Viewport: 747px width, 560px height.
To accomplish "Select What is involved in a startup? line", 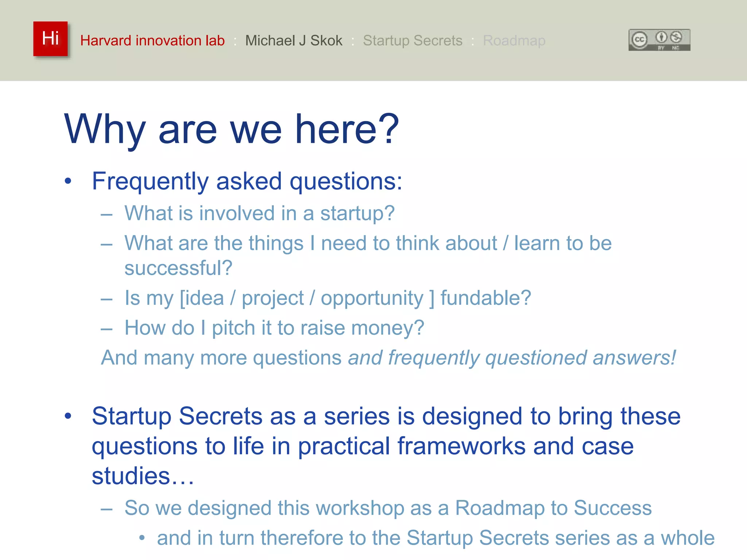I will pos(259,213).
